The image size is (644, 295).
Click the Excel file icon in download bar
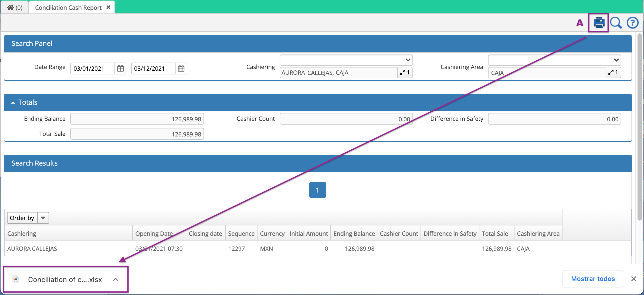click(x=16, y=279)
